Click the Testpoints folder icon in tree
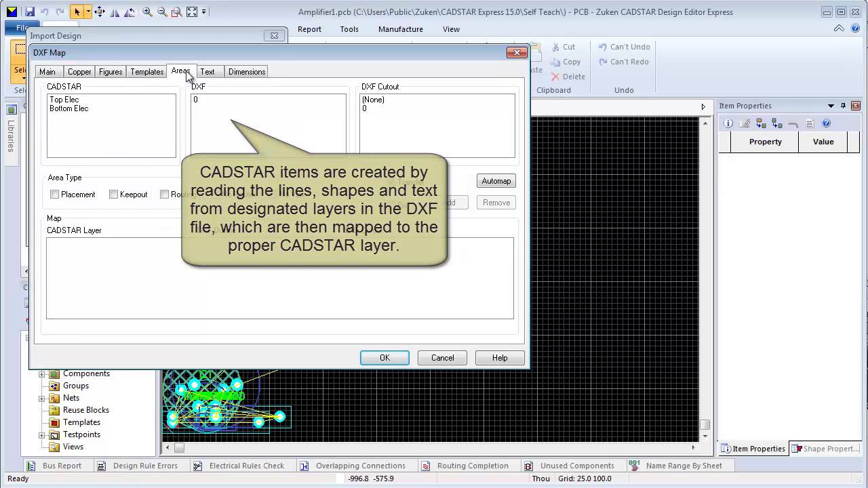 (54, 434)
